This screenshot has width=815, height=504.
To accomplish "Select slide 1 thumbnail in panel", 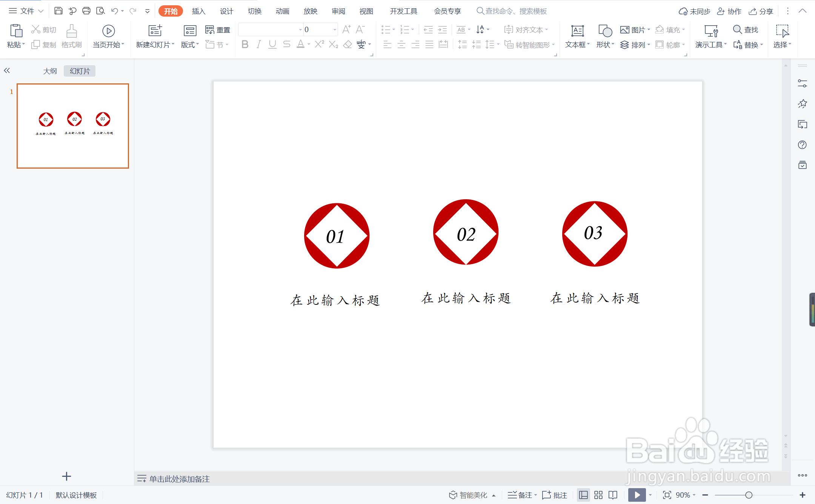I will coord(73,126).
